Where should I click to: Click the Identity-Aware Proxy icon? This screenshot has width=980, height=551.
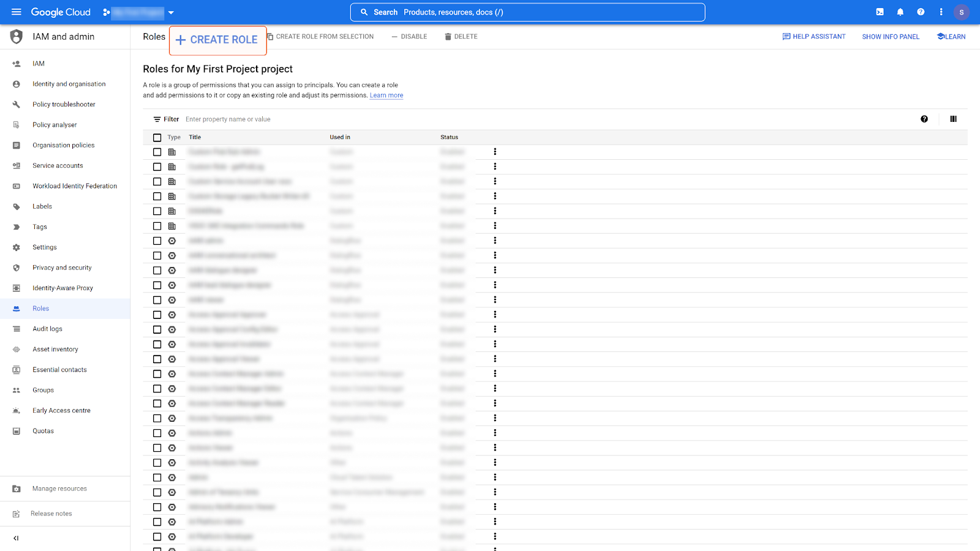pos(17,288)
